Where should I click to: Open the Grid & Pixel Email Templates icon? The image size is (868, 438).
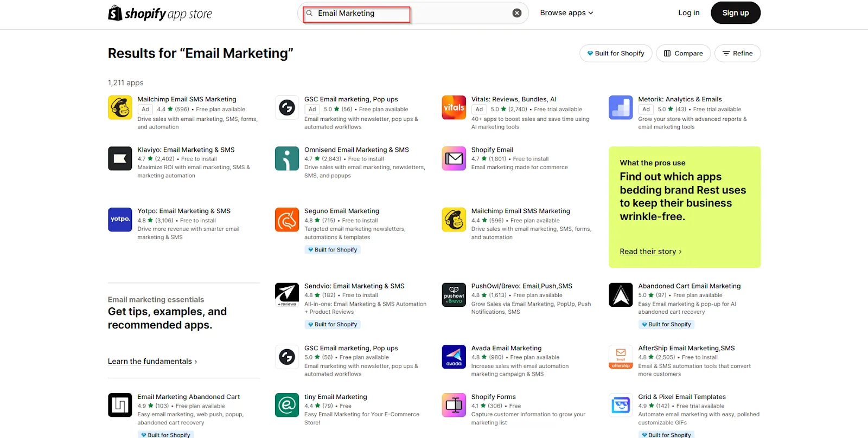tap(621, 405)
